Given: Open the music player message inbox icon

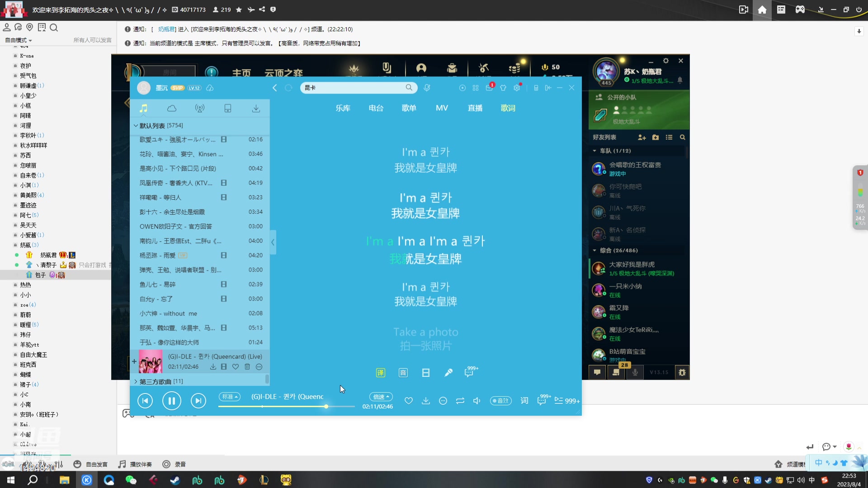Looking at the screenshot, I should pyautogui.click(x=490, y=88).
